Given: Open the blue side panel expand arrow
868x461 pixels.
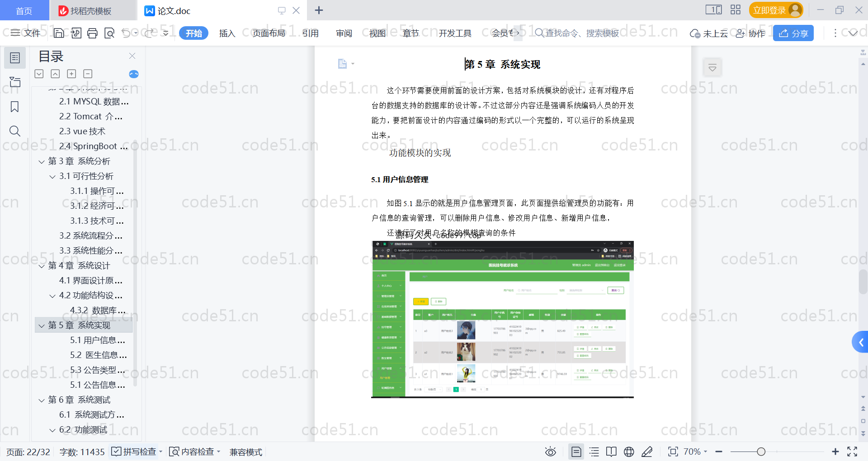Looking at the screenshot, I should tap(860, 342).
